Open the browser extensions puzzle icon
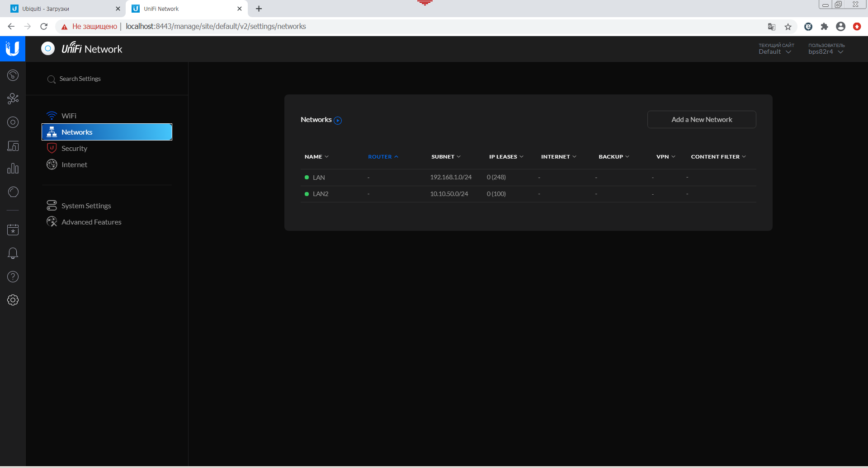868x468 pixels. pos(825,27)
